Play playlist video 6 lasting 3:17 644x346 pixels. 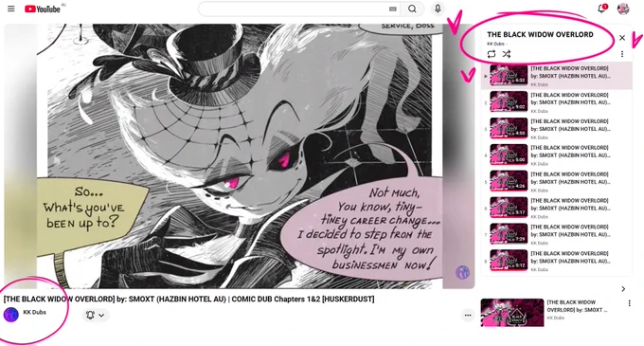(x=557, y=208)
